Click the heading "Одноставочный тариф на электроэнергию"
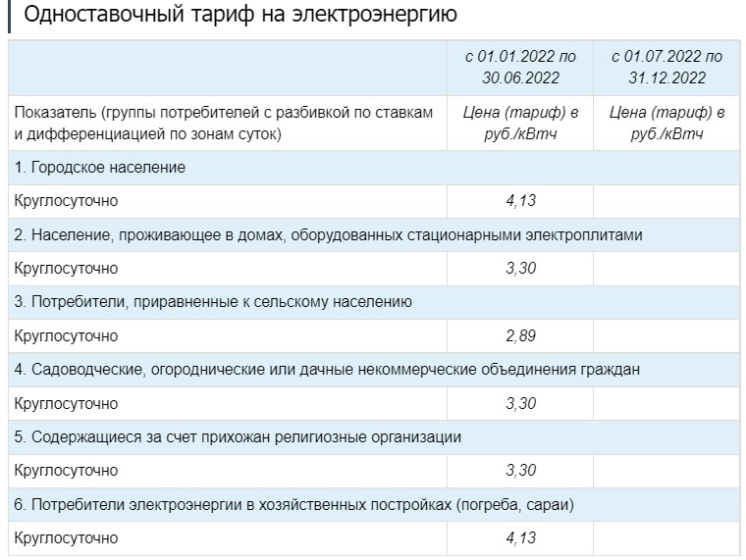746x560 pixels. click(239, 16)
